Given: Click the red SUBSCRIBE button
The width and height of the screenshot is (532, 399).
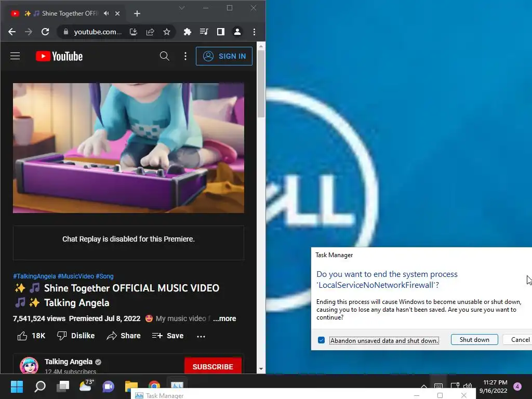Looking at the screenshot, I should click(x=212, y=367).
